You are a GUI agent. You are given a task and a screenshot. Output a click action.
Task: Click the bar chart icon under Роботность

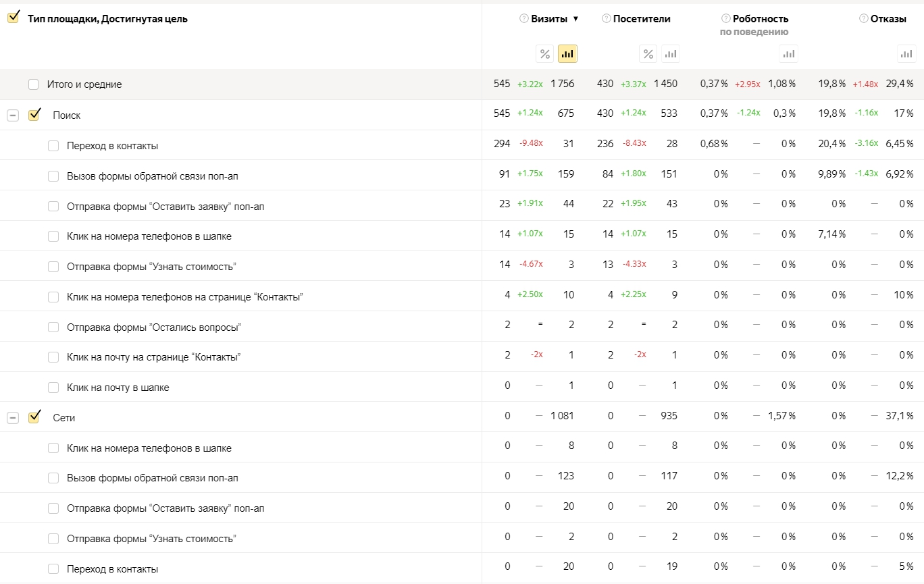click(x=789, y=54)
